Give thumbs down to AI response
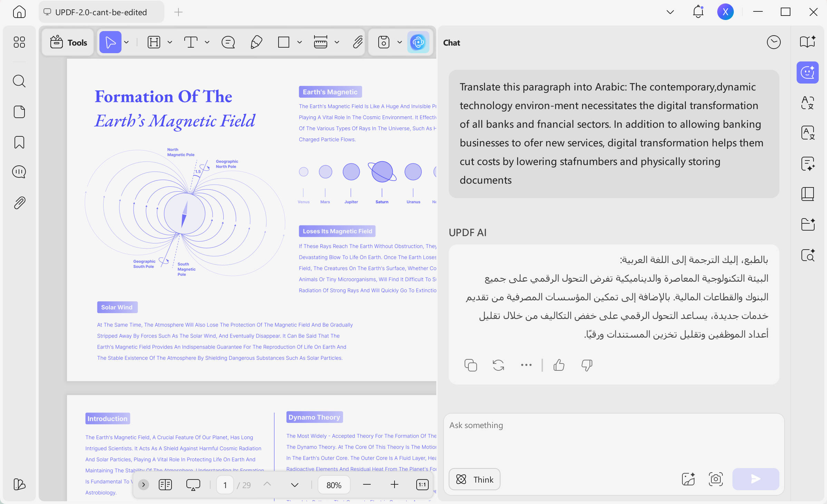Viewport: 827px width, 504px height. pyautogui.click(x=587, y=365)
